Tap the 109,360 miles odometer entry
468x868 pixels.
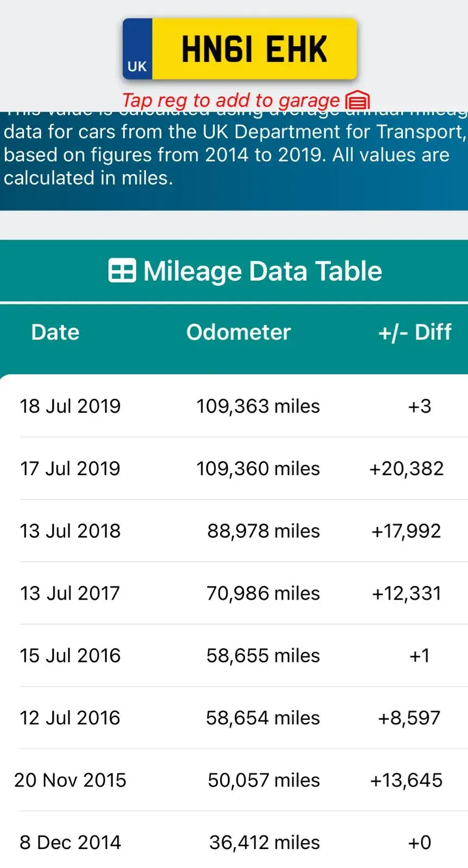(x=258, y=468)
